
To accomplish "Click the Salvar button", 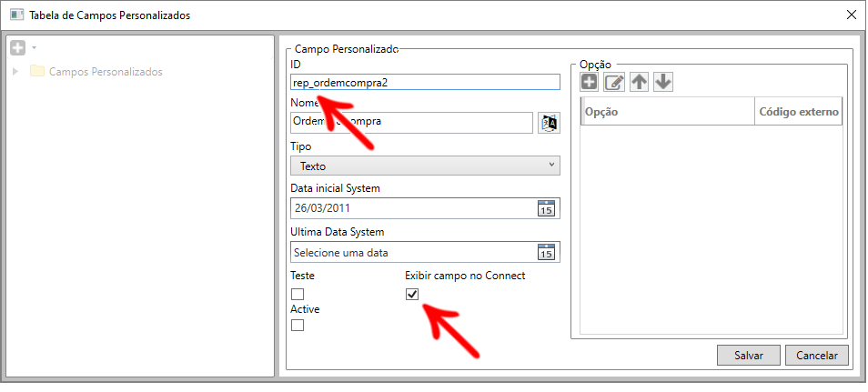I will tap(749, 356).
